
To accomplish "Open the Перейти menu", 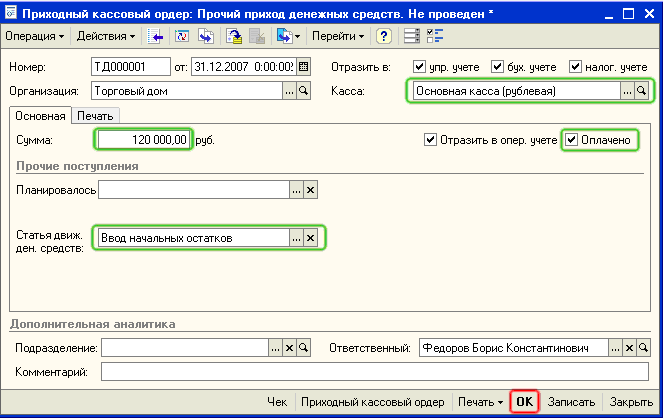I will point(338,36).
